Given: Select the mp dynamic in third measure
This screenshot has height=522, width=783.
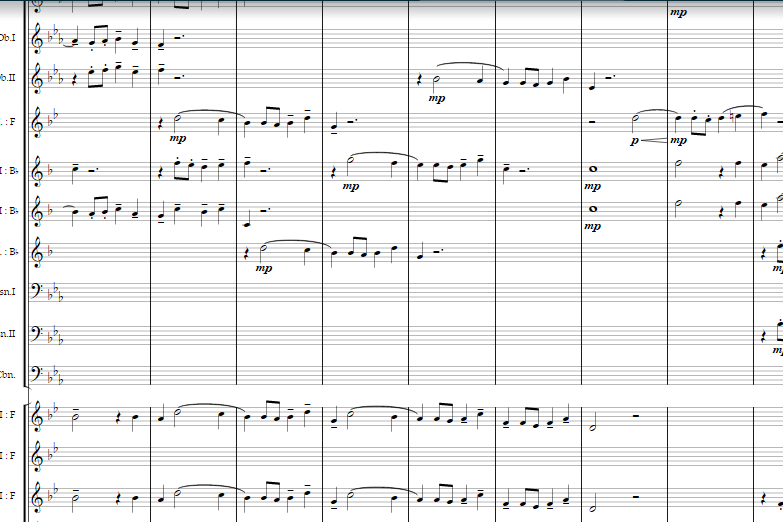Looking at the screenshot, I should click(x=264, y=268).
